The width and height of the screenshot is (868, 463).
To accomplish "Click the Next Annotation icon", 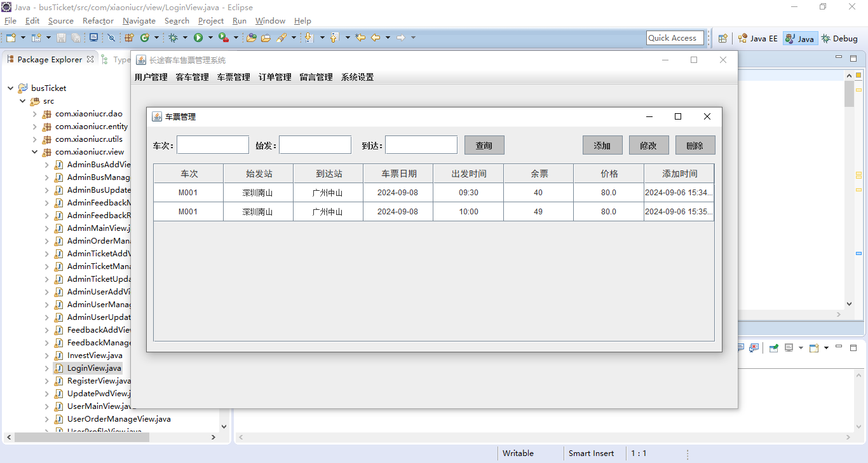I will (x=309, y=38).
